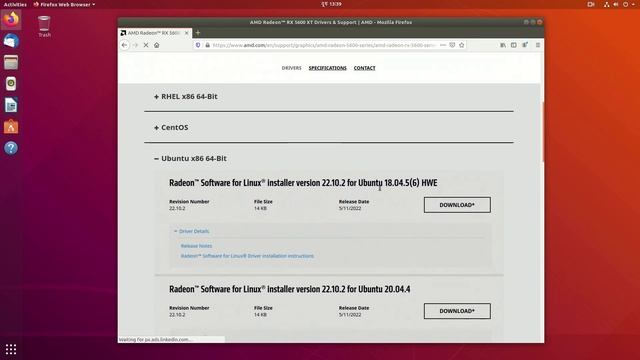This screenshot has width=640, height=360.
Task: Close the AMD Radeon RX 5600 tab
Action: pos(187,33)
